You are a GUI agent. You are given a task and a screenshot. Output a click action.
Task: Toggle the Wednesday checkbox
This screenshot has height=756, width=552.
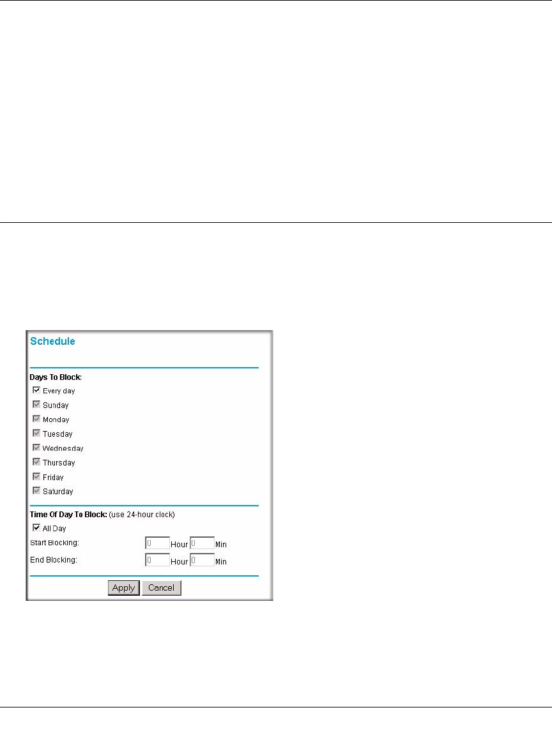(36, 448)
